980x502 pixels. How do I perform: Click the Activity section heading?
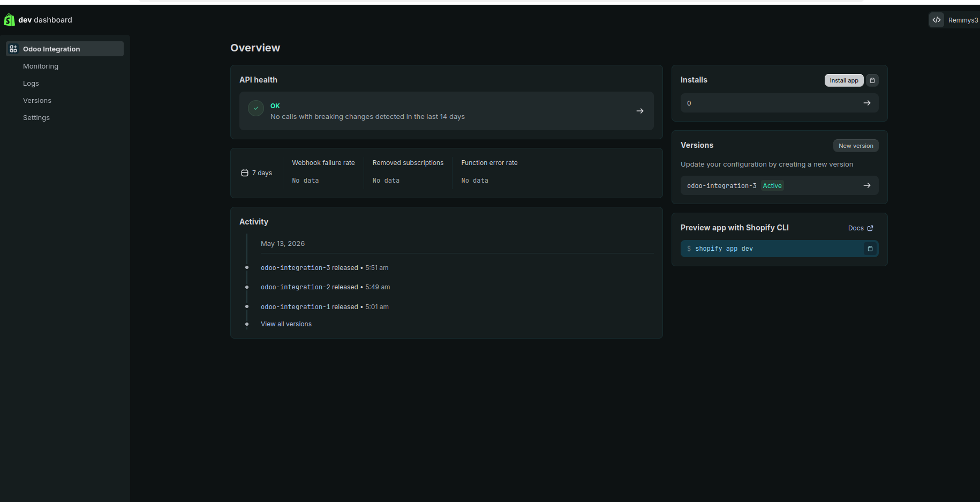pos(254,222)
